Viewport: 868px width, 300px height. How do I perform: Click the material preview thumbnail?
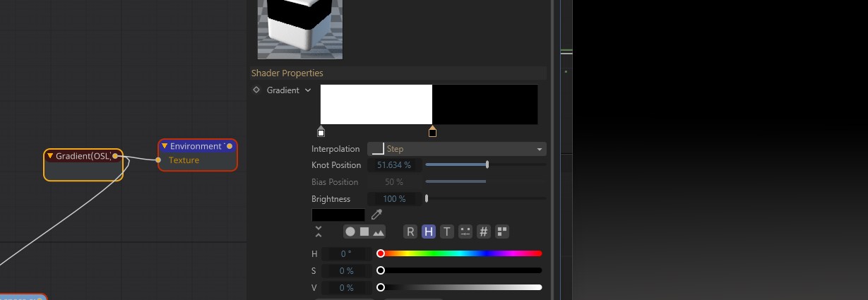click(300, 29)
